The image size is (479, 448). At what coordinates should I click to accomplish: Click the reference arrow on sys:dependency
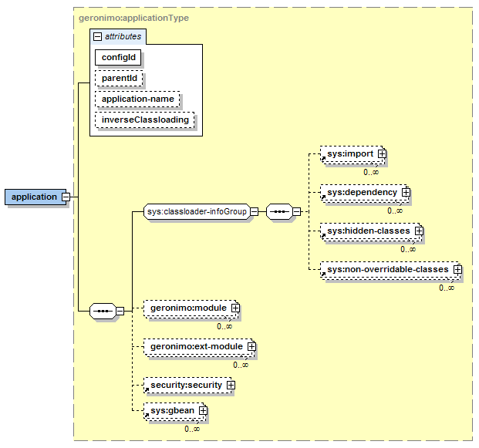tap(323, 197)
